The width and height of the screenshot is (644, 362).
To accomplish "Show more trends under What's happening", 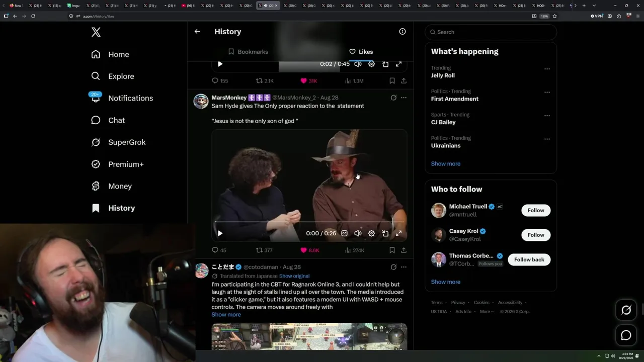I will [x=446, y=164].
